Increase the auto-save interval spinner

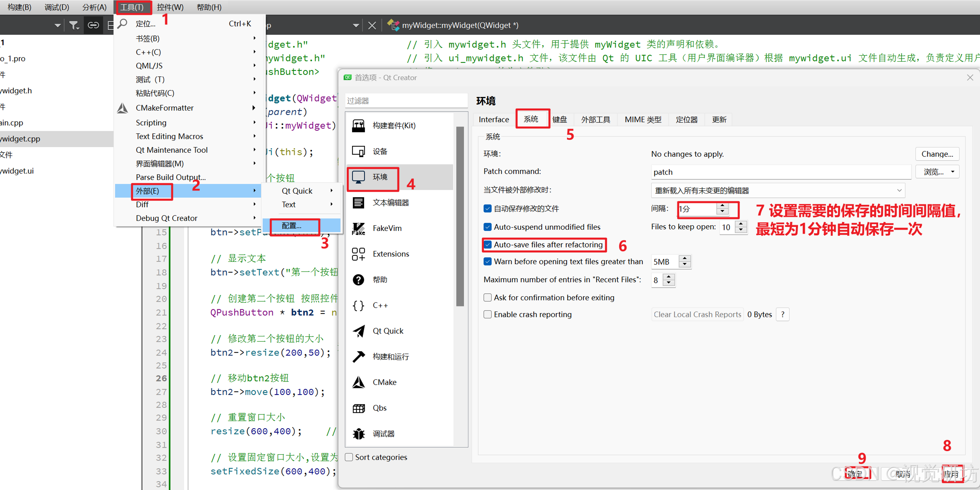tap(722, 206)
